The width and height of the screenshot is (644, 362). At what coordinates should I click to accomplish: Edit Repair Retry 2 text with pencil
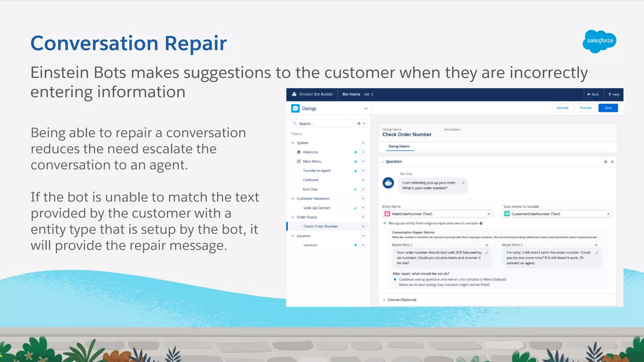596,252
